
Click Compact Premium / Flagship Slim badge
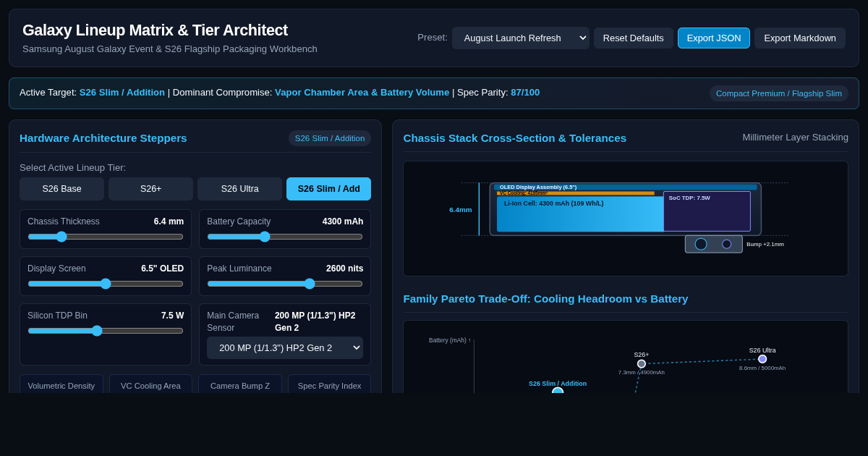[779, 93]
